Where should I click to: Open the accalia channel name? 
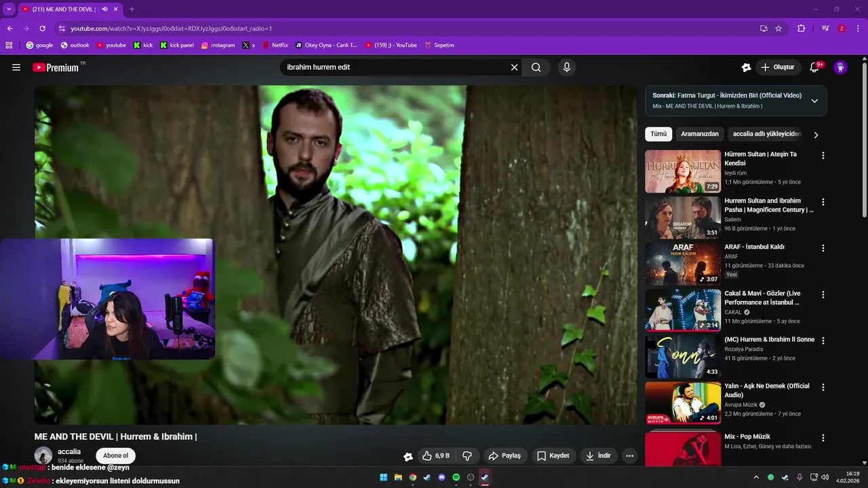pyautogui.click(x=69, y=451)
